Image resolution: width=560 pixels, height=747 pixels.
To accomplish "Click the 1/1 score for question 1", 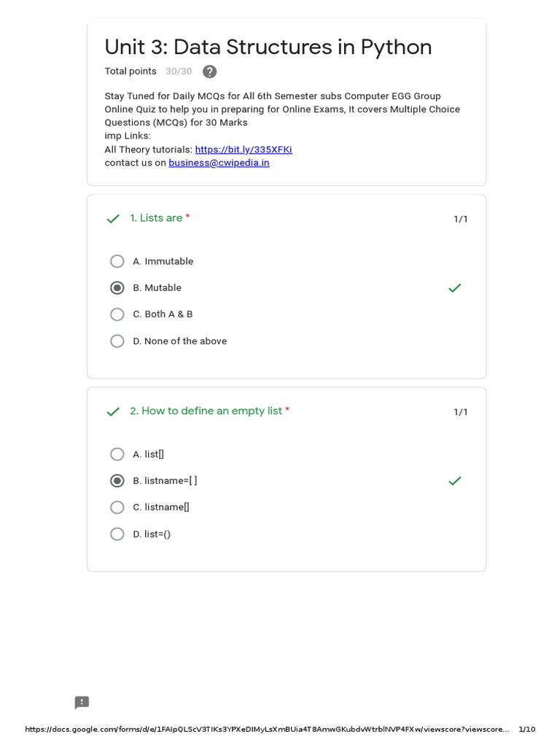I will 460,219.
